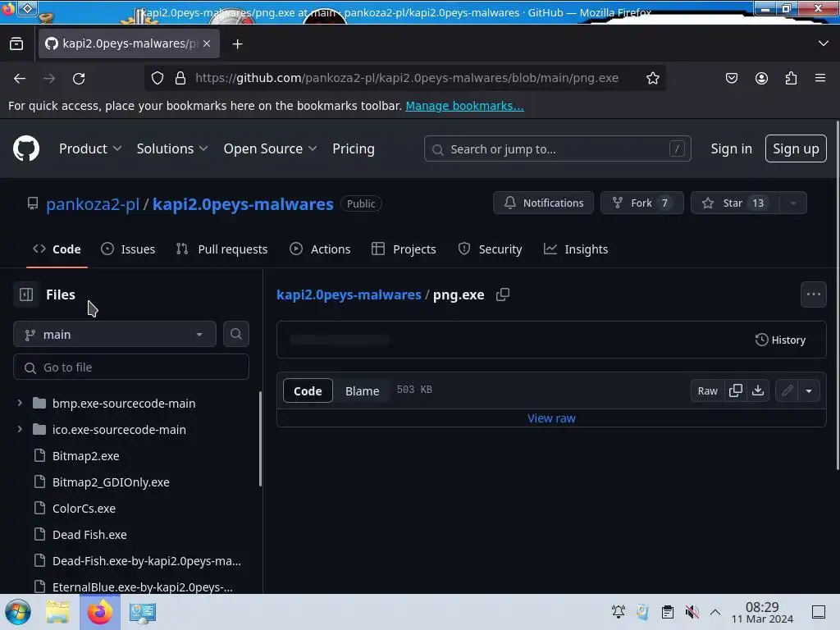
Task: Click the muted volume tray icon
Action: [x=692, y=611]
